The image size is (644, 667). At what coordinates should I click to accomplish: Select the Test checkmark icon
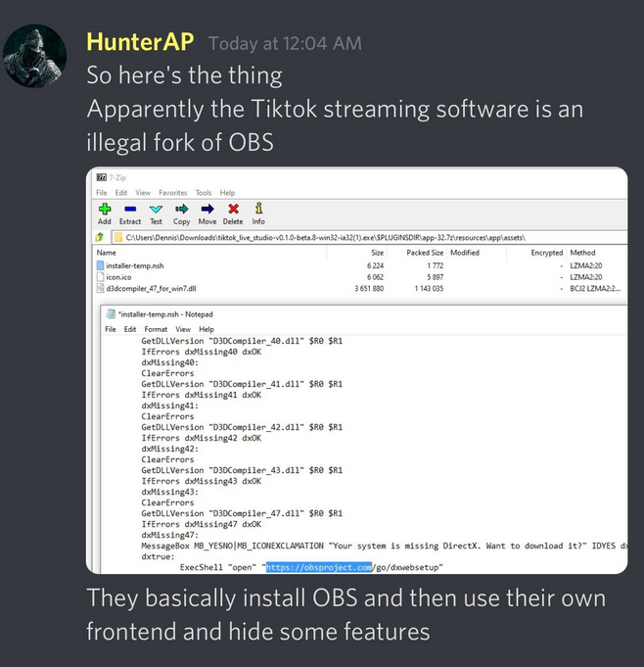[156, 209]
